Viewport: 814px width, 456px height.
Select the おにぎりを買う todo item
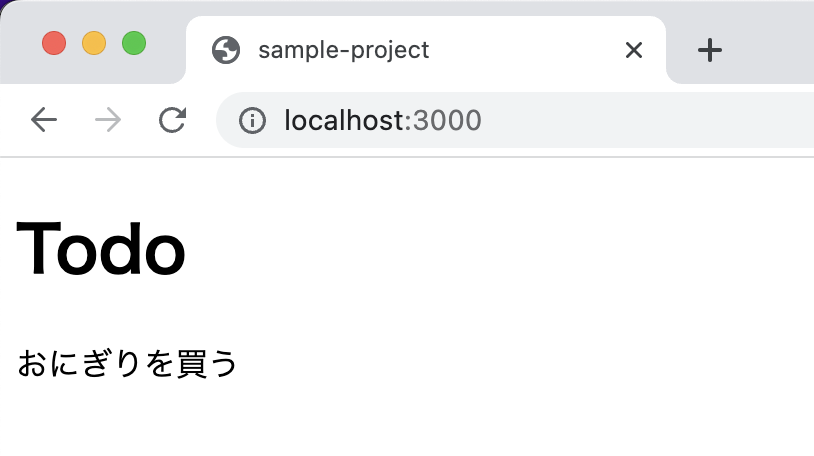pos(128,363)
